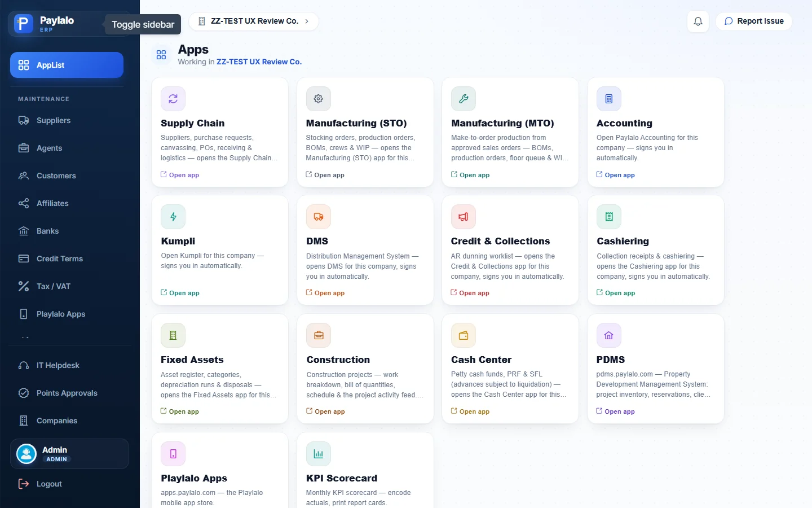The height and width of the screenshot is (508, 812).
Task: Click the Supply Chain card title
Action: click(x=192, y=123)
